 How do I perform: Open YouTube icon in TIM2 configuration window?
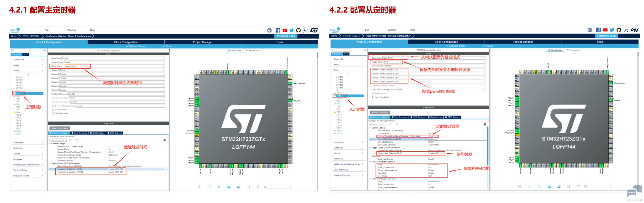(605, 30)
